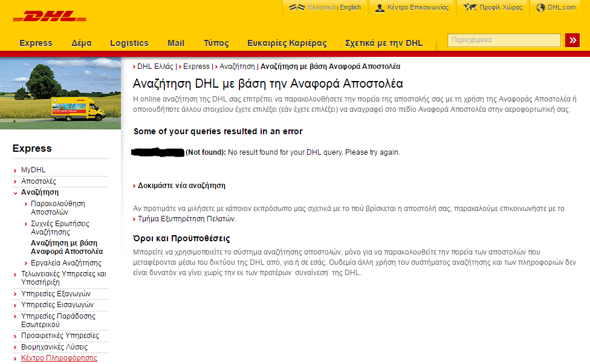The image size is (590, 364).
Task: Click the globe icon beside DHL.com
Action: coord(540,7)
